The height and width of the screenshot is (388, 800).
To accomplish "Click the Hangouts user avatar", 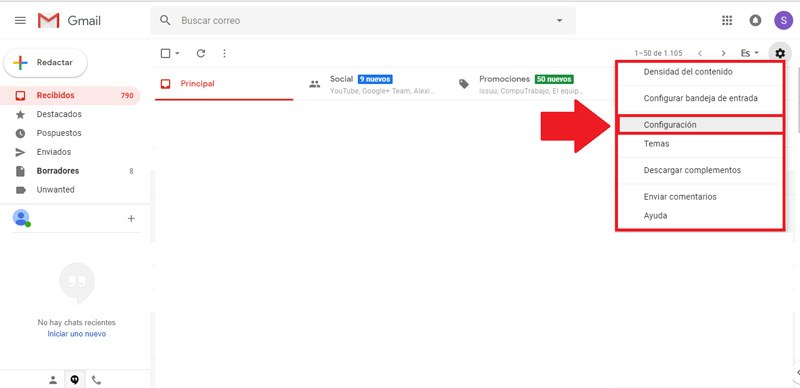I will [21, 218].
